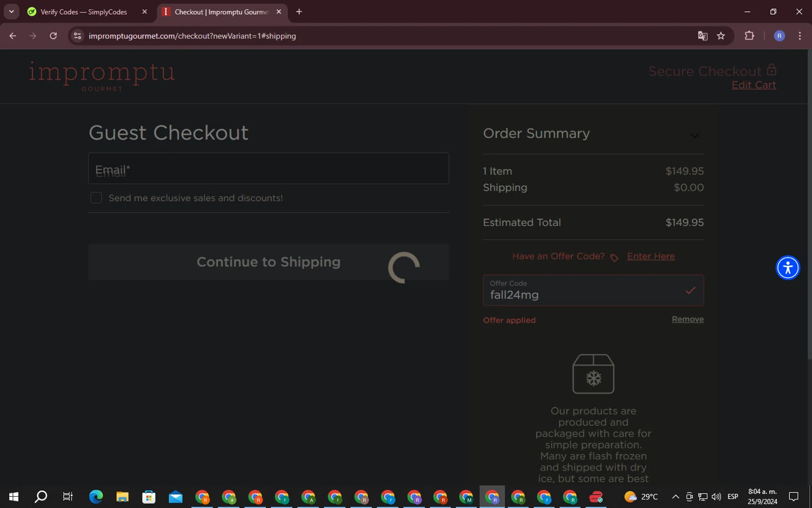812x508 pixels.
Task: Switch the ESP keyboard language indicator
Action: 733,497
